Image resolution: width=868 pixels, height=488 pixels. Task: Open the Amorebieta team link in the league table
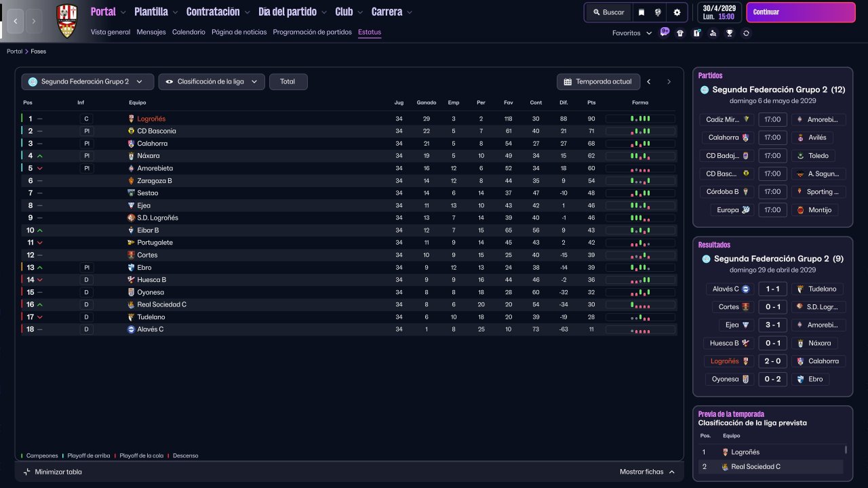point(155,168)
